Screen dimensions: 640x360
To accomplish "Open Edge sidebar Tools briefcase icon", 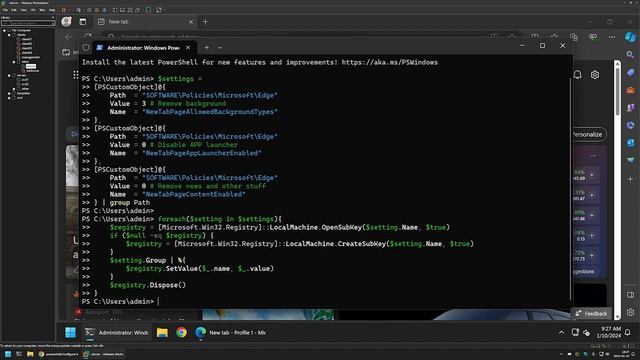I will [630, 90].
